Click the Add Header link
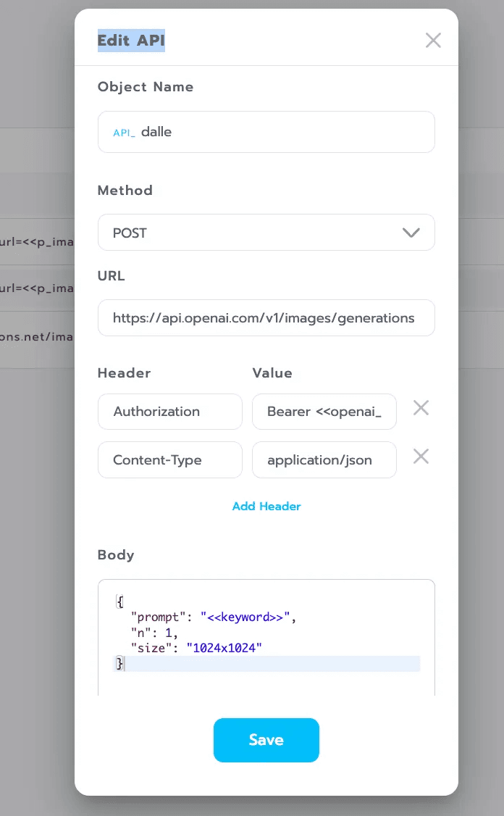This screenshot has width=504, height=816. [266, 506]
